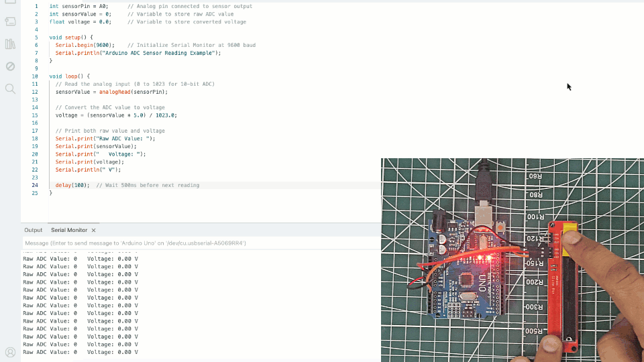Click the 'Wait 500ms before next reading' comment
Screen dimensions: 644x362
coord(148,186)
